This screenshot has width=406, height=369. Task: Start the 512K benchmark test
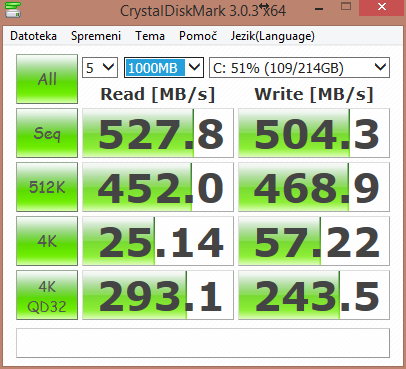47,187
